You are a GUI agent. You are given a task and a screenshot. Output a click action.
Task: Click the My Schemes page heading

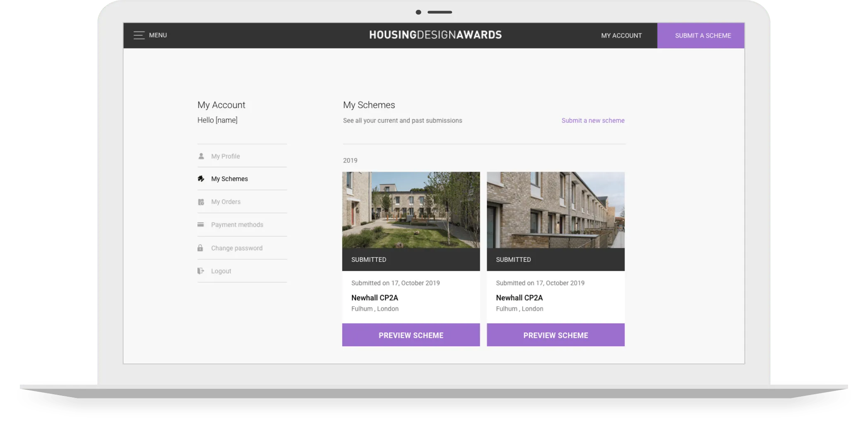coord(369,105)
